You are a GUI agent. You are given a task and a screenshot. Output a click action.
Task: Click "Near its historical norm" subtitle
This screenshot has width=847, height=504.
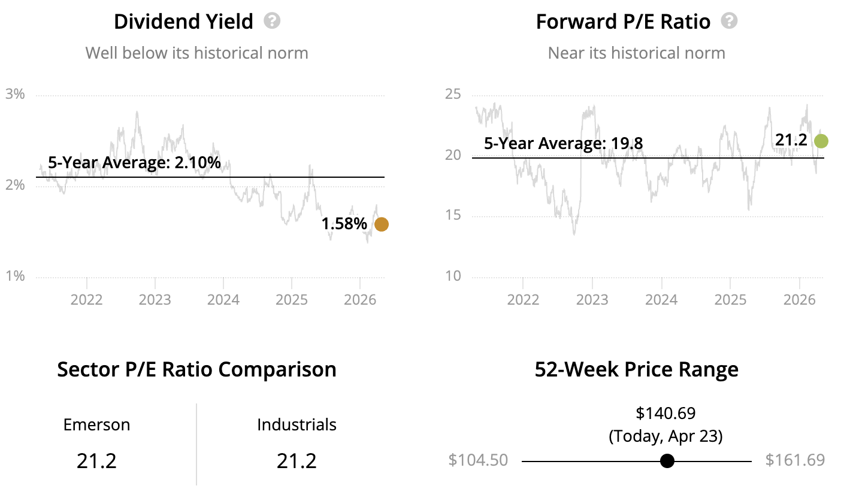[636, 53]
